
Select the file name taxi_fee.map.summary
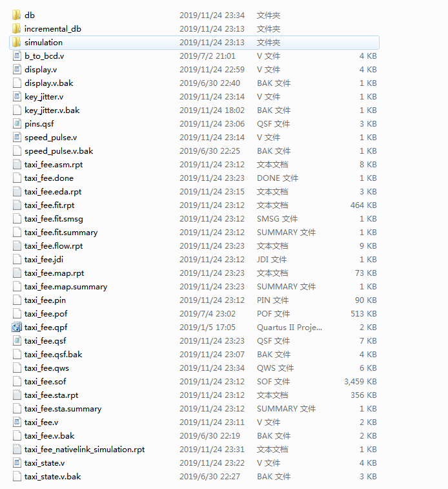coord(66,287)
